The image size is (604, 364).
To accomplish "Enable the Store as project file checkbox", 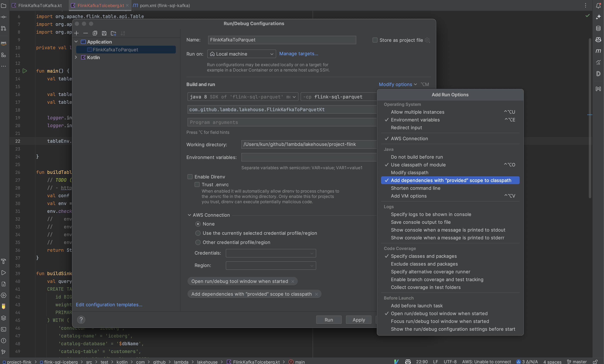I will pyautogui.click(x=375, y=40).
